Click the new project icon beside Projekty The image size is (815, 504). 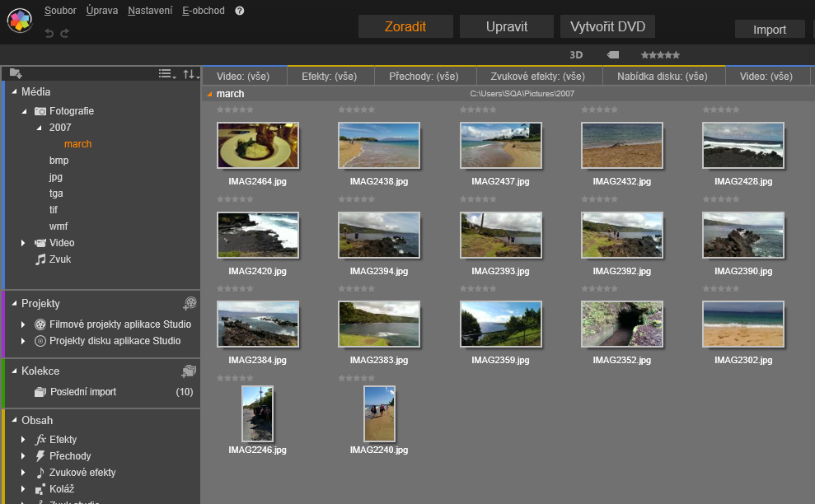click(190, 303)
